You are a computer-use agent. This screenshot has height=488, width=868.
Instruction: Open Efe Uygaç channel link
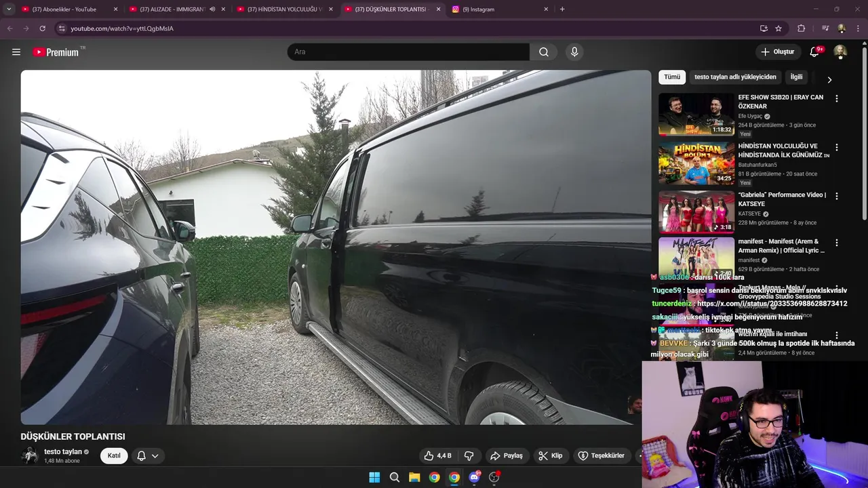(750, 116)
